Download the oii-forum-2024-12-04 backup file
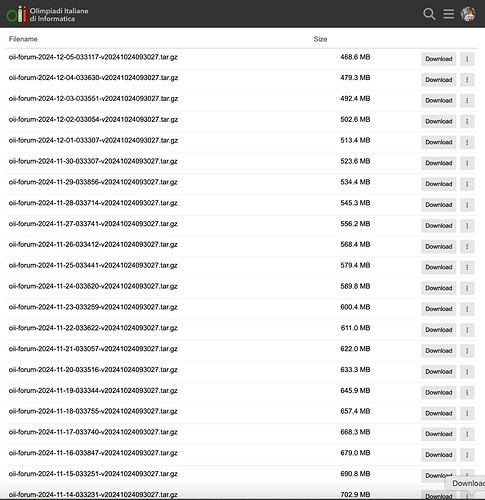This screenshot has height=500, width=485. pyautogui.click(x=439, y=80)
